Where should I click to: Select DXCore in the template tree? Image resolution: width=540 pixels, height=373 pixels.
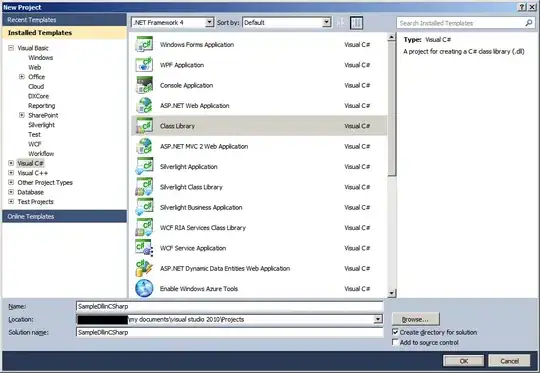click(x=39, y=96)
